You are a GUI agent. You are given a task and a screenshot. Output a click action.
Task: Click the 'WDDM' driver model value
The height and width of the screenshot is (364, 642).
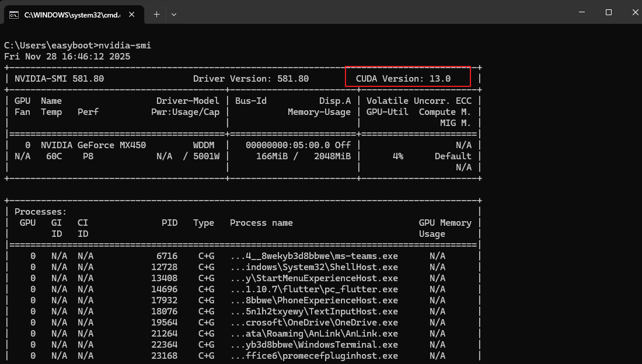coord(204,145)
